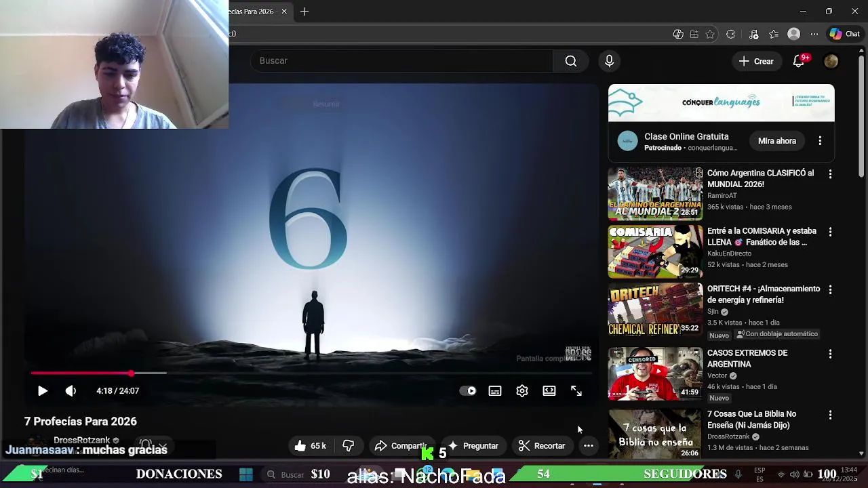868x488 pixels.
Task: Like the video with 65 k likes
Action: (311, 446)
